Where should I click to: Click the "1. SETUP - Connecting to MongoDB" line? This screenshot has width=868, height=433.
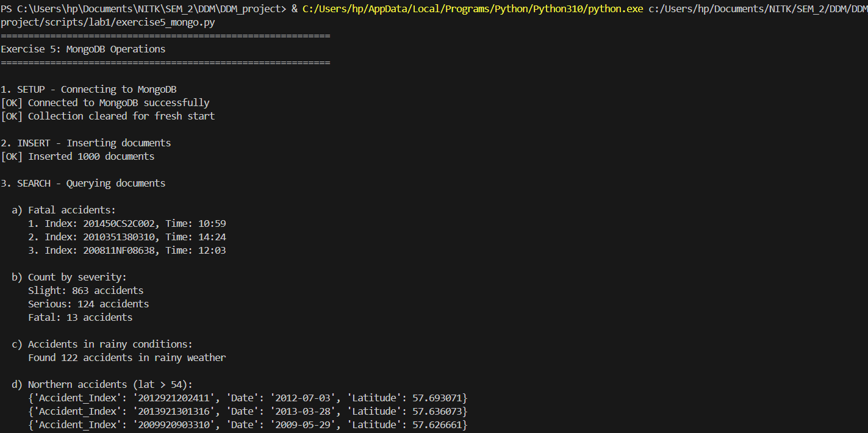pyautogui.click(x=88, y=90)
